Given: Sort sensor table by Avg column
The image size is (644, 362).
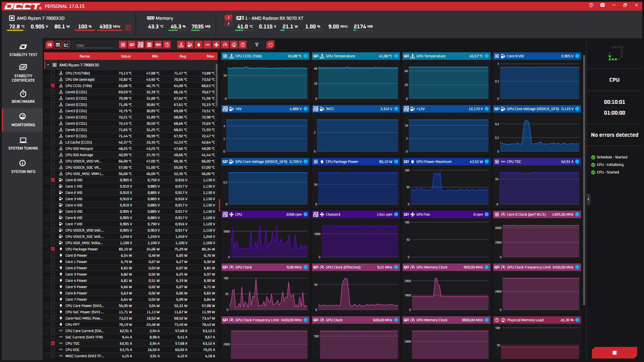Looking at the screenshot, I should point(183,56).
